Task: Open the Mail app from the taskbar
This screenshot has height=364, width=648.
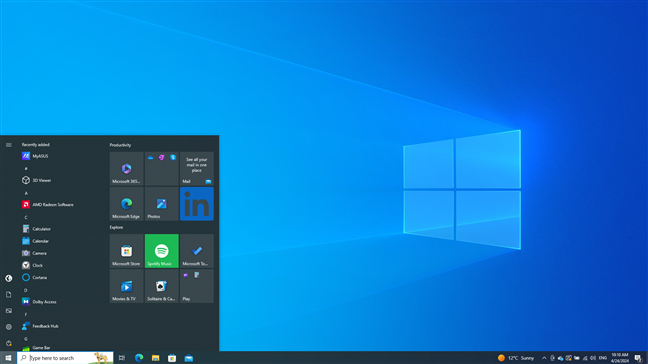Action: (189, 358)
